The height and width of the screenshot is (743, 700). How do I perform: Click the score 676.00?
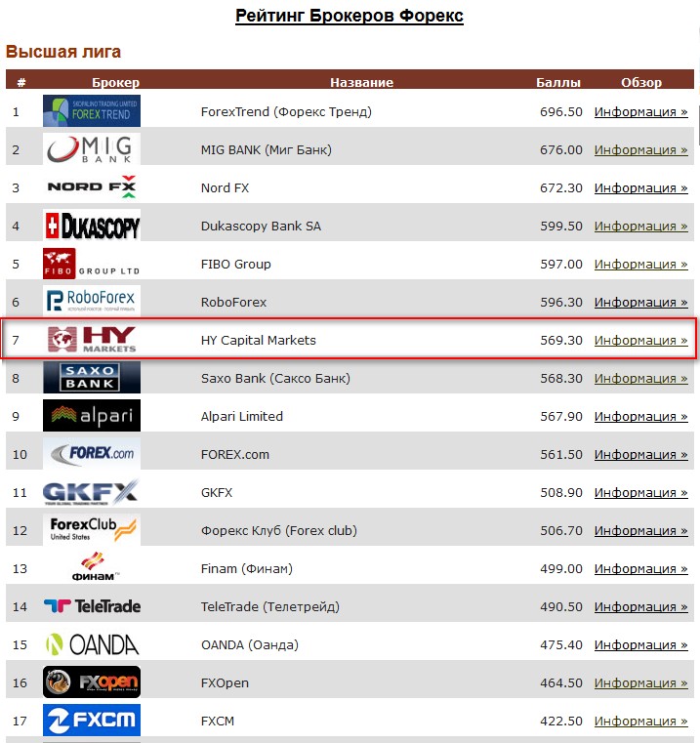pos(561,149)
